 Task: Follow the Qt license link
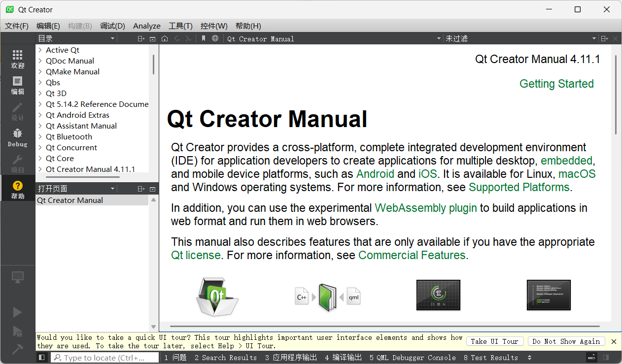196,255
